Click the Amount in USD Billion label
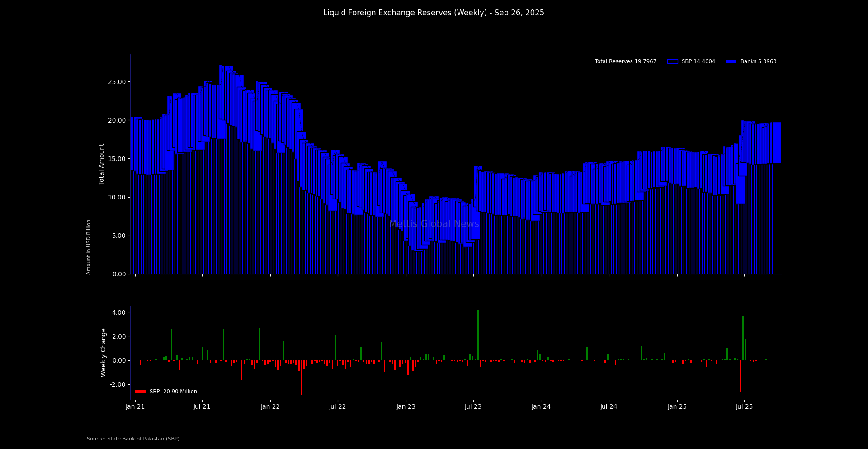 pyautogui.click(x=89, y=247)
